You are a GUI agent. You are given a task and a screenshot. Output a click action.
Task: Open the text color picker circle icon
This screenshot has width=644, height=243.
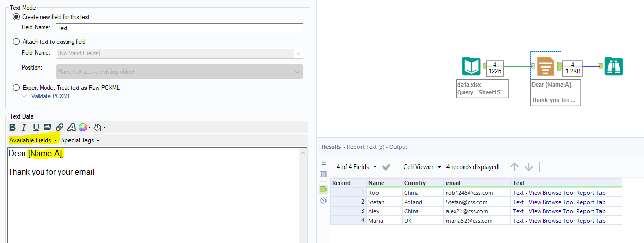click(x=83, y=127)
